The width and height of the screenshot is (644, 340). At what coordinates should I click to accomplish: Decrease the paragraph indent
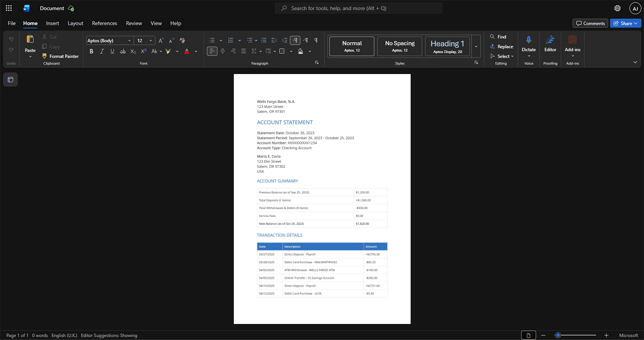(x=274, y=41)
